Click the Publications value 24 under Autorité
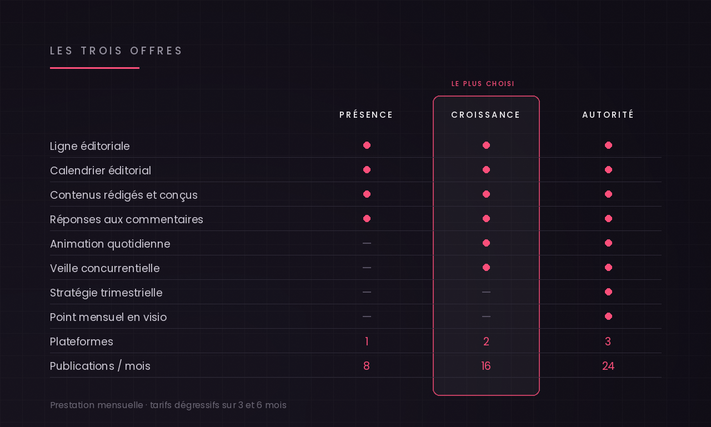Screen dimensions: 711x427 (x=608, y=366)
